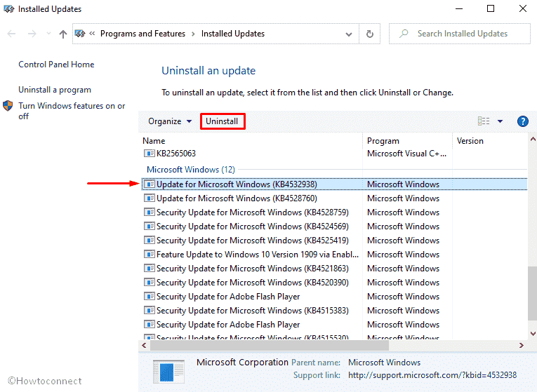
Task: Click the vertical scrollbar down arrow
Action: click(533, 334)
